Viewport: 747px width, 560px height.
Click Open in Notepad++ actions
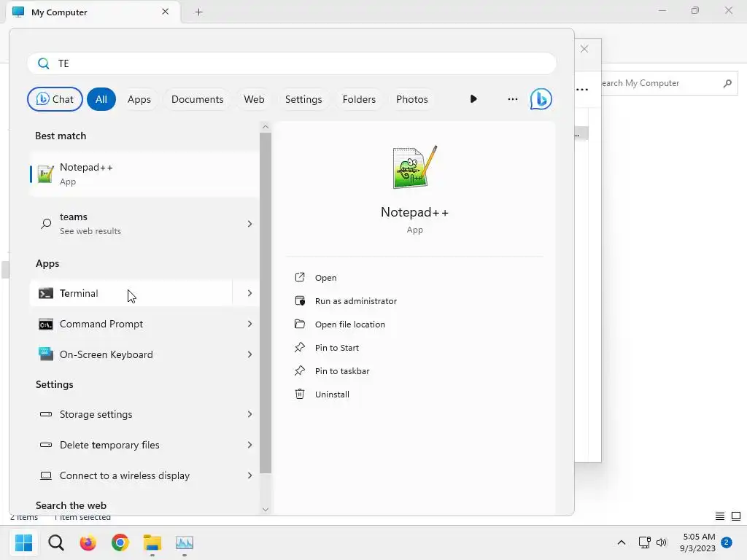click(325, 278)
